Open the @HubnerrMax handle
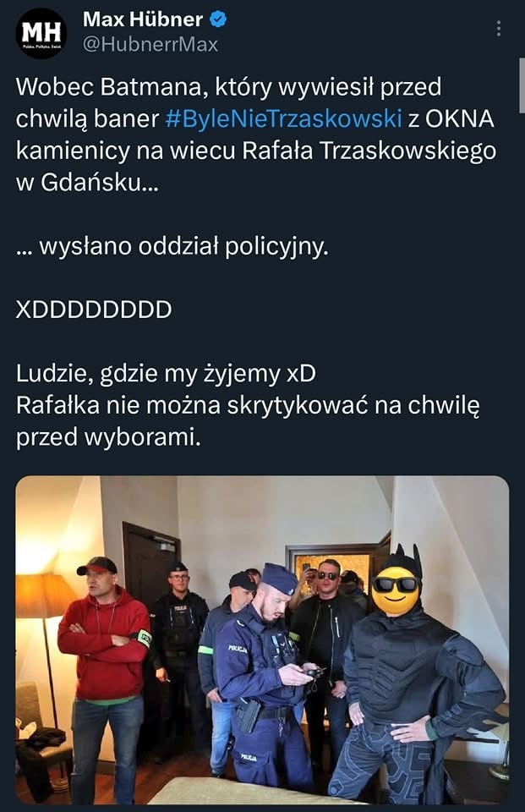 point(150,45)
